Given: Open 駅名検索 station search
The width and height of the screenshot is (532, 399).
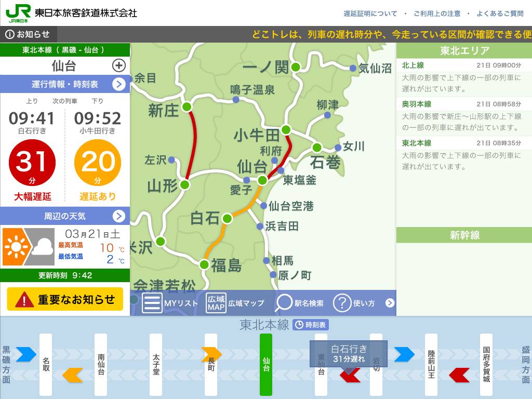Looking at the screenshot, I should click(299, 303).
